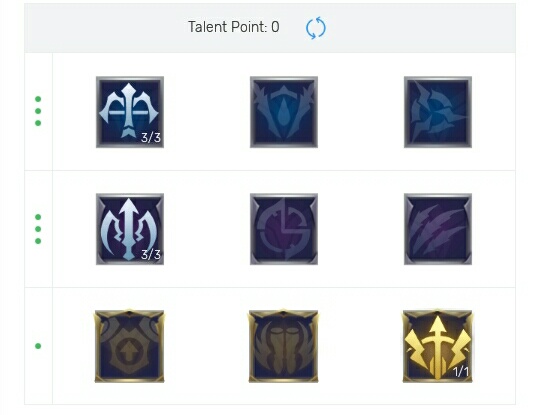Select the second-row trident talent showing 3/3

(130, 229)
